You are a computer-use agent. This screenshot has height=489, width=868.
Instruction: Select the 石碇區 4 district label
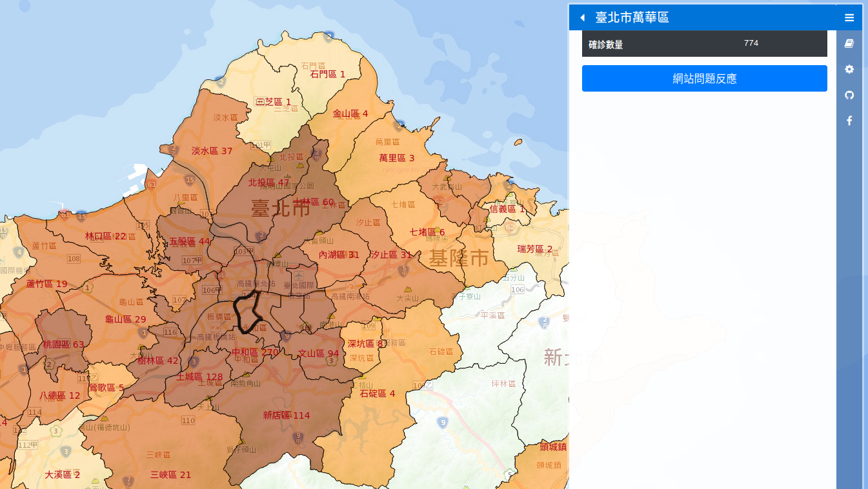(378, 394)
